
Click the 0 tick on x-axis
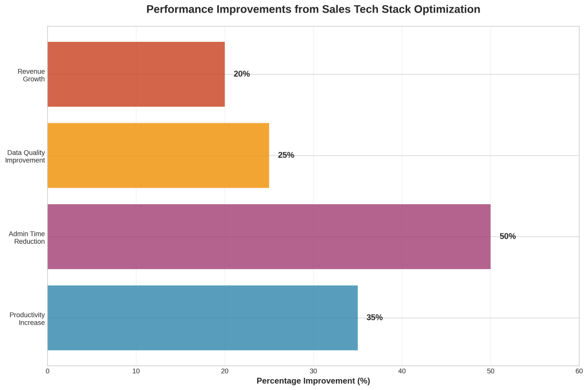click(x=48, y=371)
